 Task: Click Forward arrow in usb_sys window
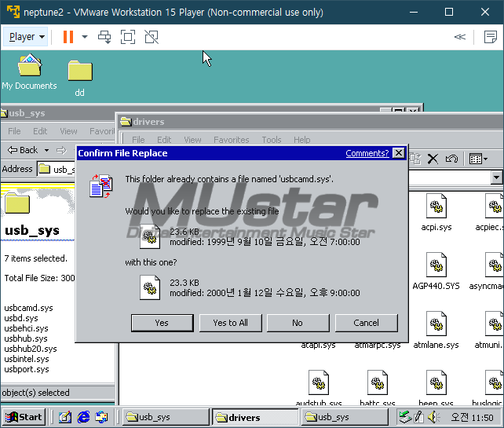pyautogui.click(x=61, y=150)
